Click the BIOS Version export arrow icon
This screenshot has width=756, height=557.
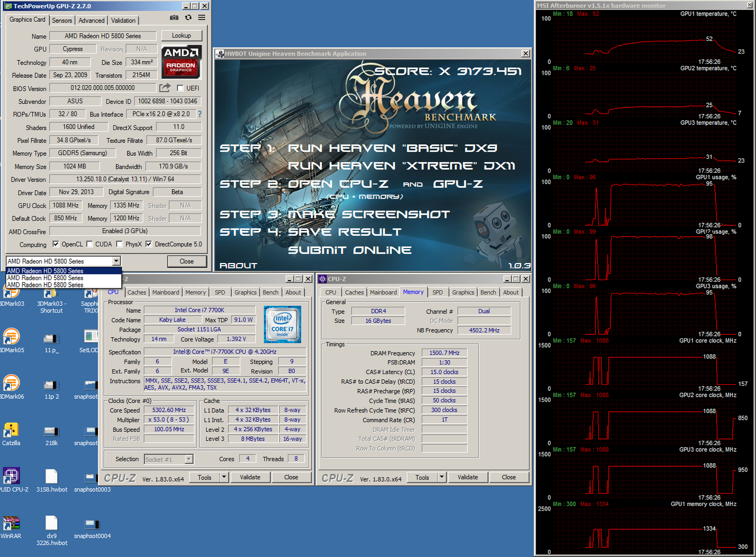pyautogui.click(x=165, y=88)
